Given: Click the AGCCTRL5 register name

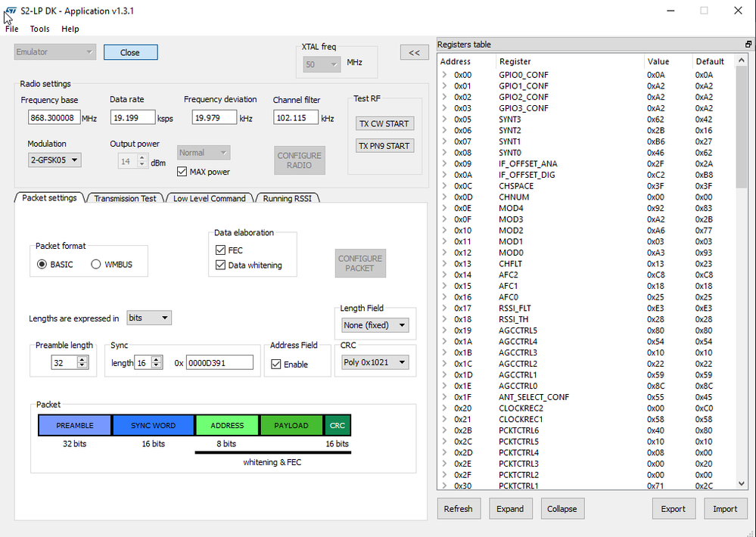Looking at the screenshot, I should click(518, 331).
